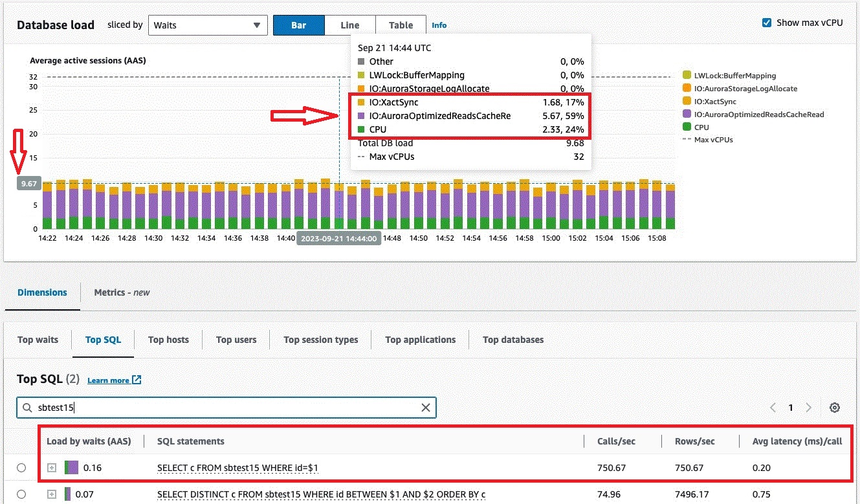Switch chart to Bar view
Screen dimensions: 860x504
click(x=298, y=25)
